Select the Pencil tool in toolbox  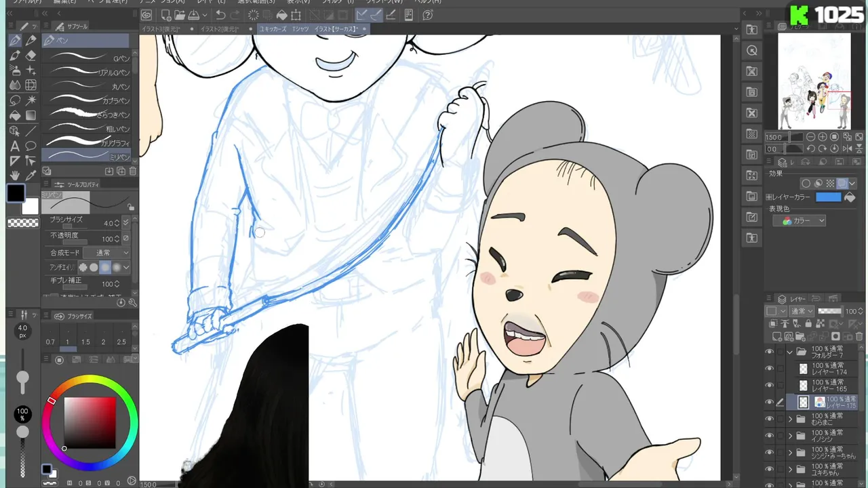click(31, 41)
